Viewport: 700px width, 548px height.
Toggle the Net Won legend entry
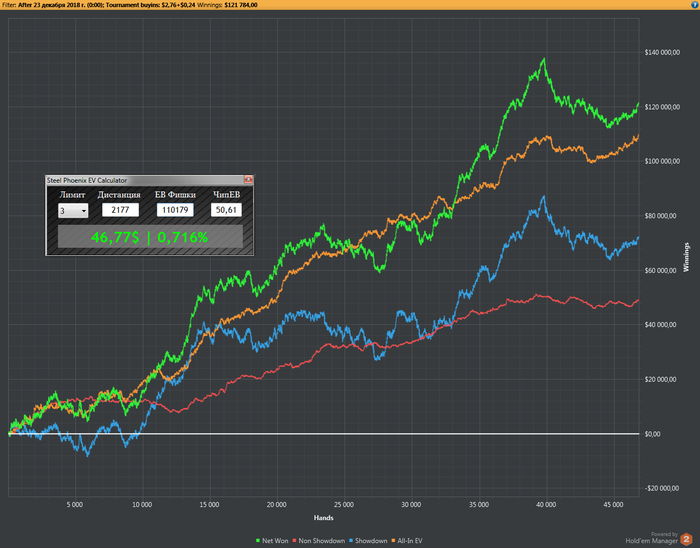[272, 540]
